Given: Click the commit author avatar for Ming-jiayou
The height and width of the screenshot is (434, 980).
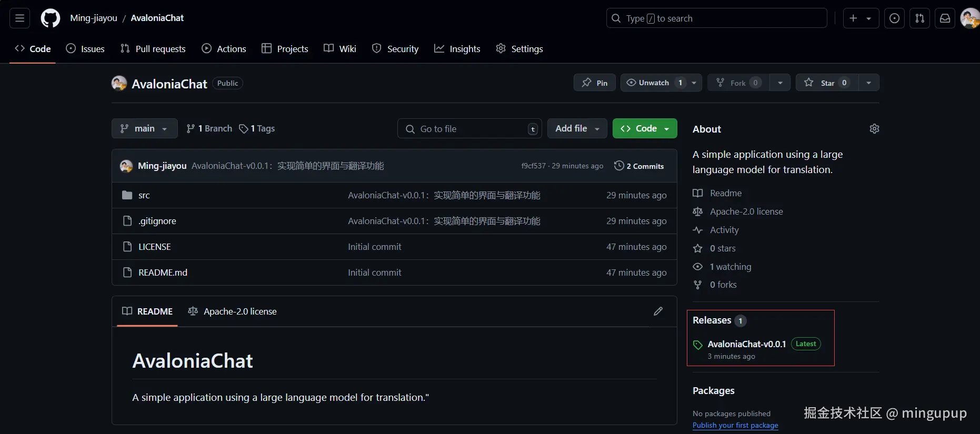Looking at the screenshot, I should [x=126, y=166].
